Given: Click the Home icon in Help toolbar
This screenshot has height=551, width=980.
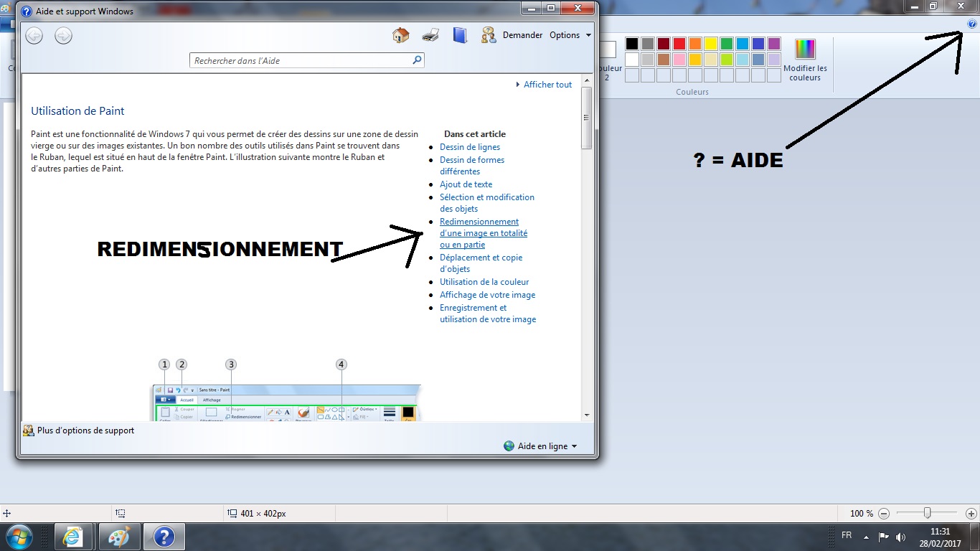Looking at the screenshot, I should tap(401, 35).
